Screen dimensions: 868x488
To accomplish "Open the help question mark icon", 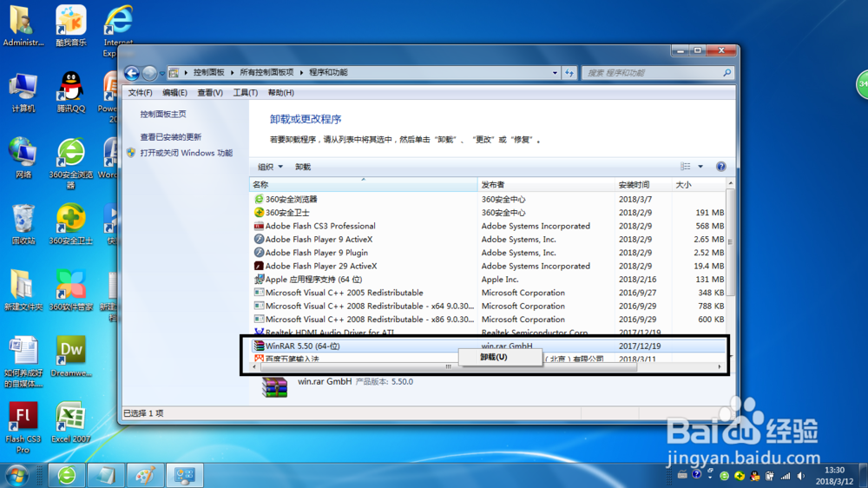I will pos(720,167).
